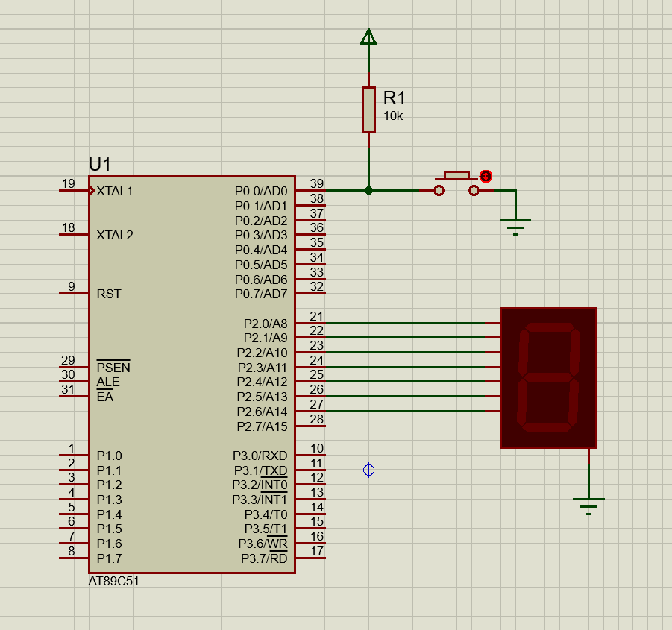Click the P3.0/RXD pin label
This screenshot has height=630, width=672.
pyautogui.click(x=260, y=456)
